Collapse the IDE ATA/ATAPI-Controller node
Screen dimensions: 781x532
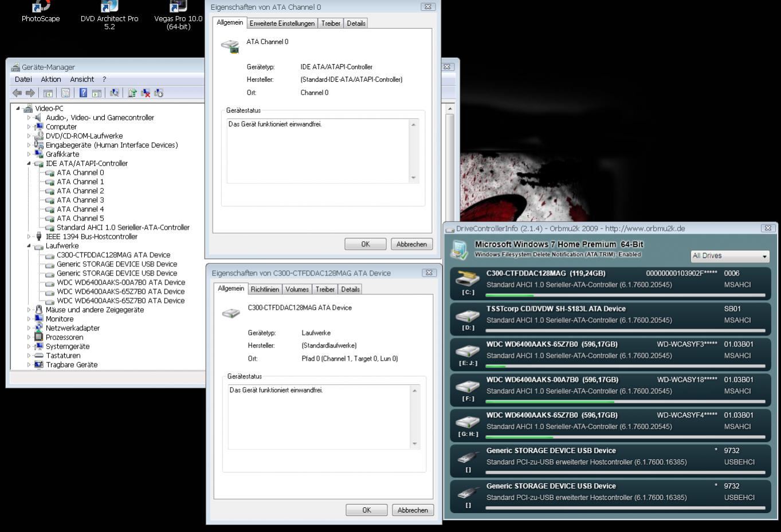click(29, 163)
